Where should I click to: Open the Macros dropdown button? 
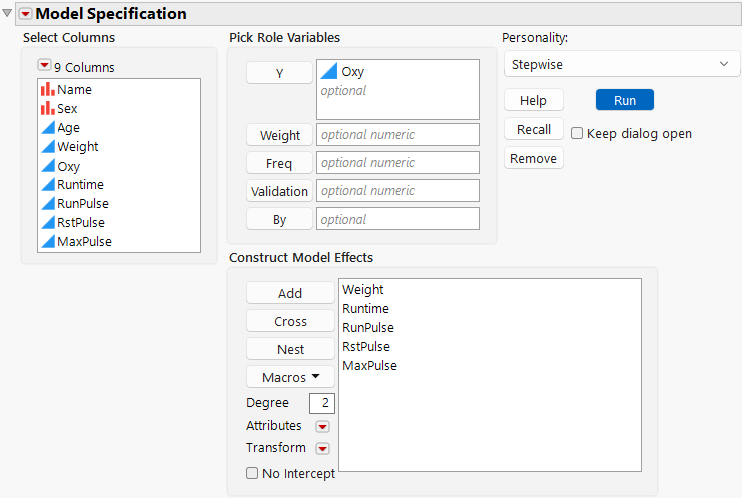point(290,377)
